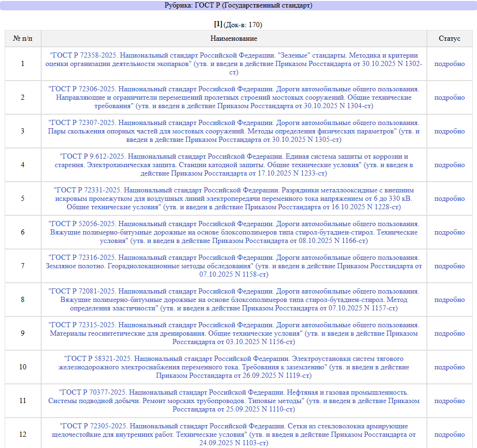
Task: Open the ГОСТ Р 72307-2025 document link
Action: 234,131
